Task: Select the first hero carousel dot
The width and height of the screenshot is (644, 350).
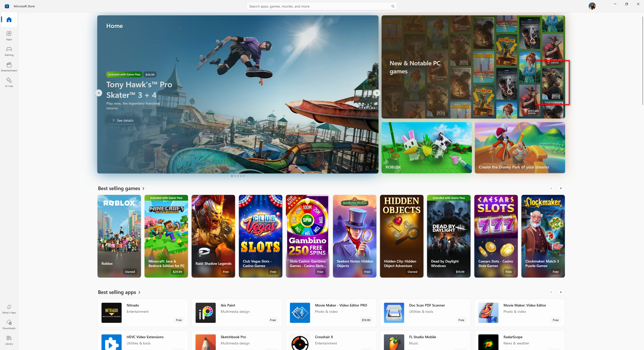Action: pyautogui.click(x=232, y=176)
